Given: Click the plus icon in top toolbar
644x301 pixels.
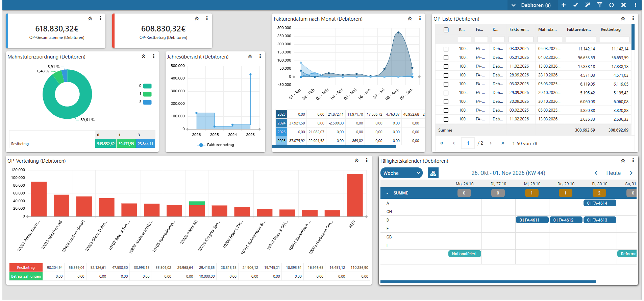Looking at the screenshot, I should (x=564, y=5).
